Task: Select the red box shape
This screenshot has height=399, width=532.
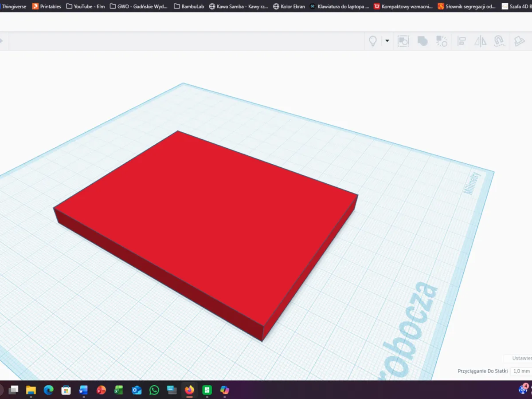Action: point(206,226)
